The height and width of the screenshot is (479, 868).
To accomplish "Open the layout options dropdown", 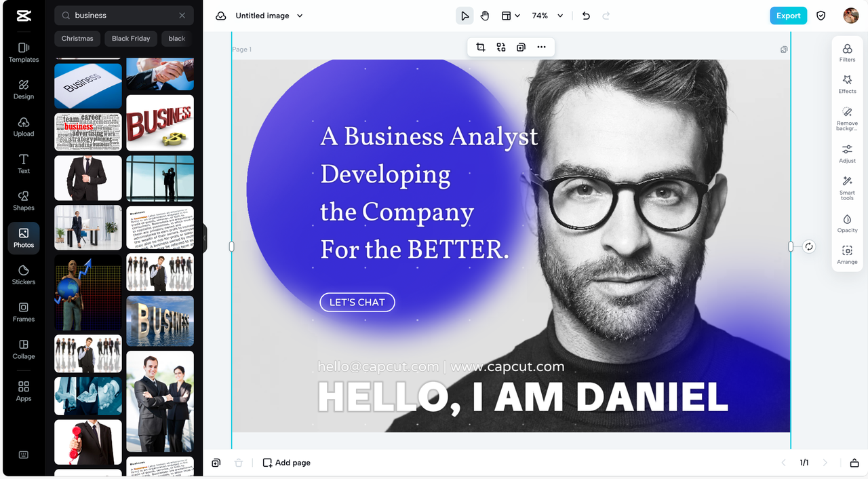I will 511,16.
